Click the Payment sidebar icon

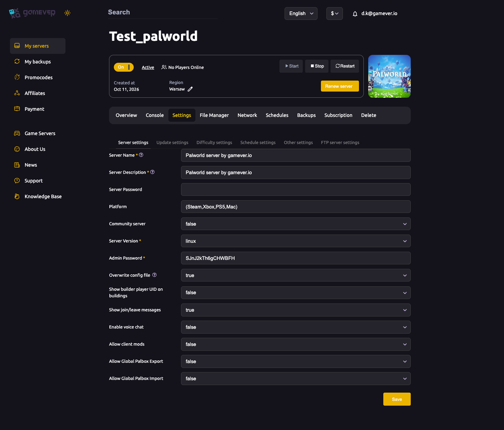17,109
